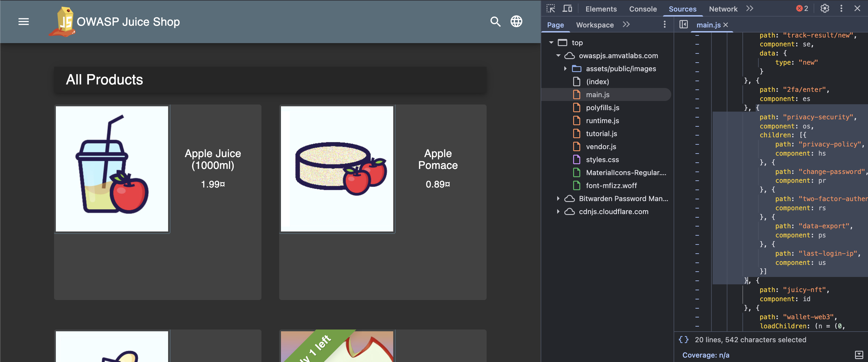Click the red error count badge
This screenshot has height=362, width=868.
(802, 9)
